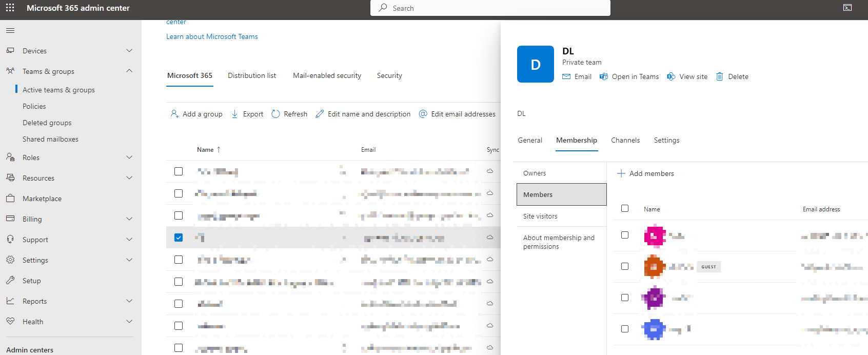Check the blue-avatar member checkbox
The height and width of the screenshot is (355, 868).
pyautogui.click(x=625, y=329)
